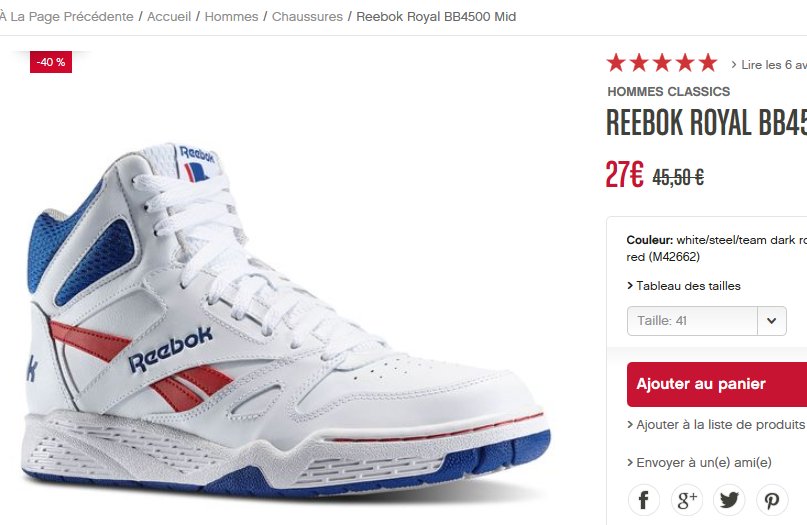Click Ajouter à la liste de produits
The height and width of the screenshot is (525, 807).
[x=720, y=425]
